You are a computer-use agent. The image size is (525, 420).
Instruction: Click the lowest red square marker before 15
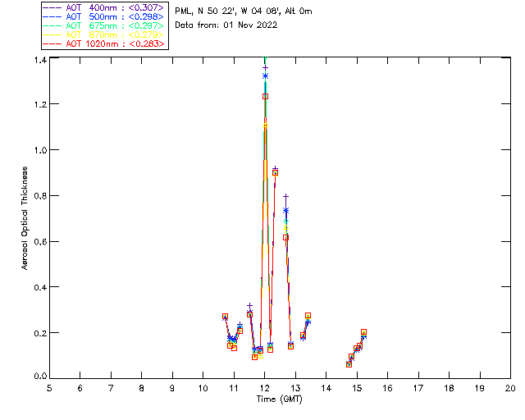tap(349, 364)
